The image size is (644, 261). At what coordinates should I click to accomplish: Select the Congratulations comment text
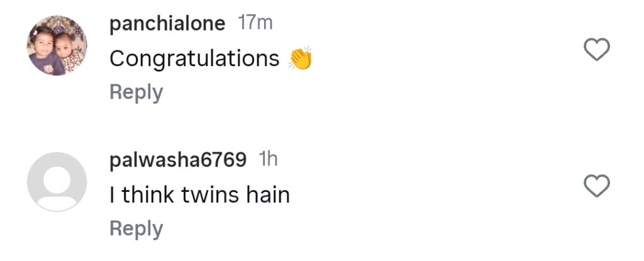pos(194,58)
